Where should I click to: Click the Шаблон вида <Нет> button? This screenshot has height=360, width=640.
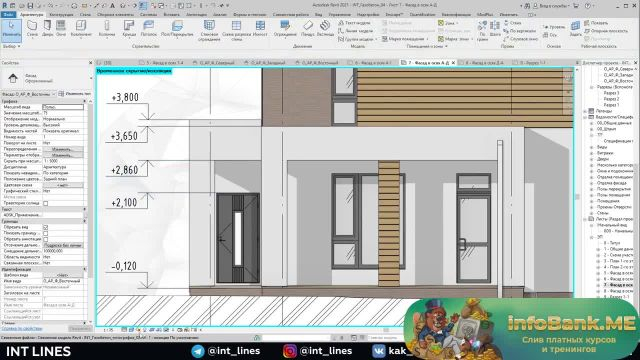pos(63,276)
